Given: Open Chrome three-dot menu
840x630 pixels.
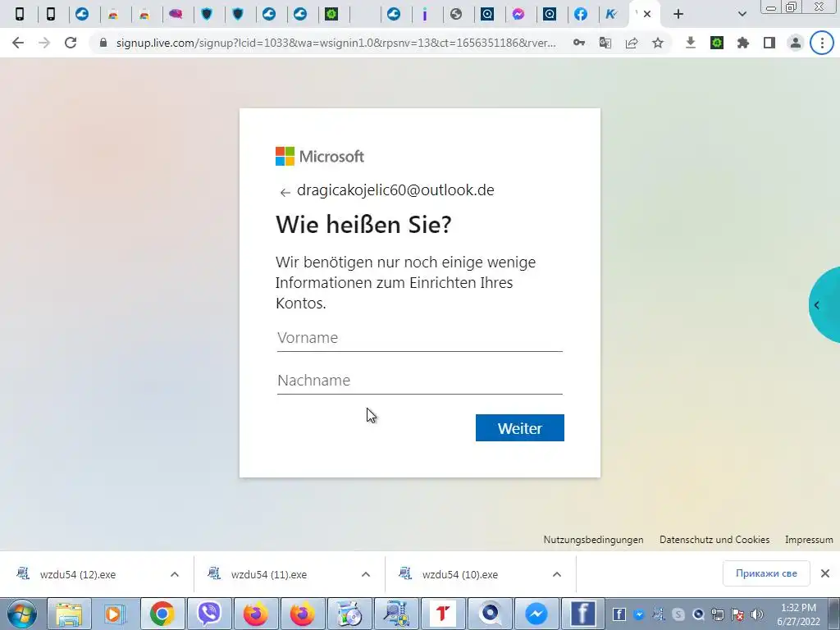Looking at the screenshot, I should point(822,43).
